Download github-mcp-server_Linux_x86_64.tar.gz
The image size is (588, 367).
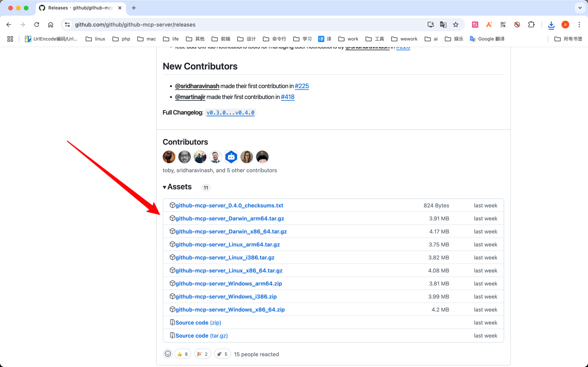click(x=229, y=271)
